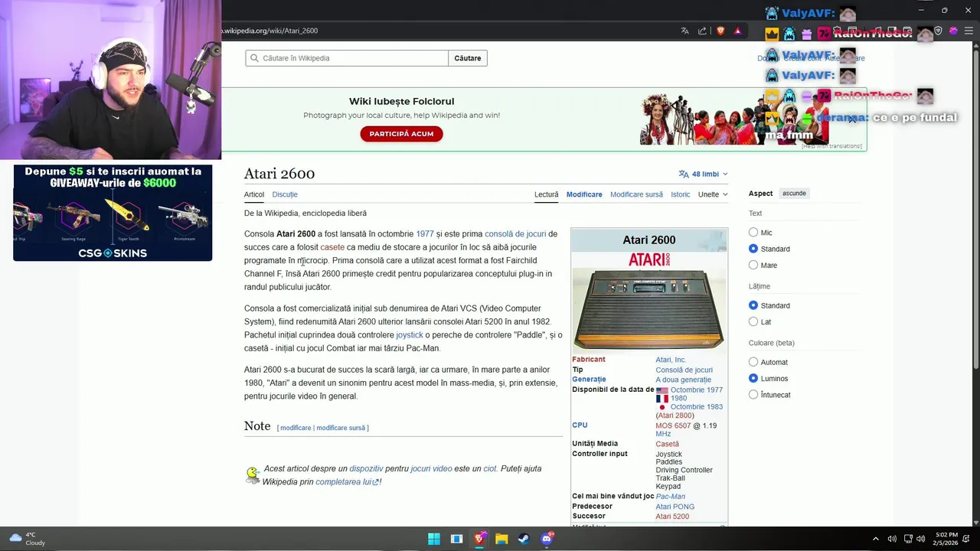Click the Atari logo in infobox
Screen dimensions: 980x551
click(648, 259)
